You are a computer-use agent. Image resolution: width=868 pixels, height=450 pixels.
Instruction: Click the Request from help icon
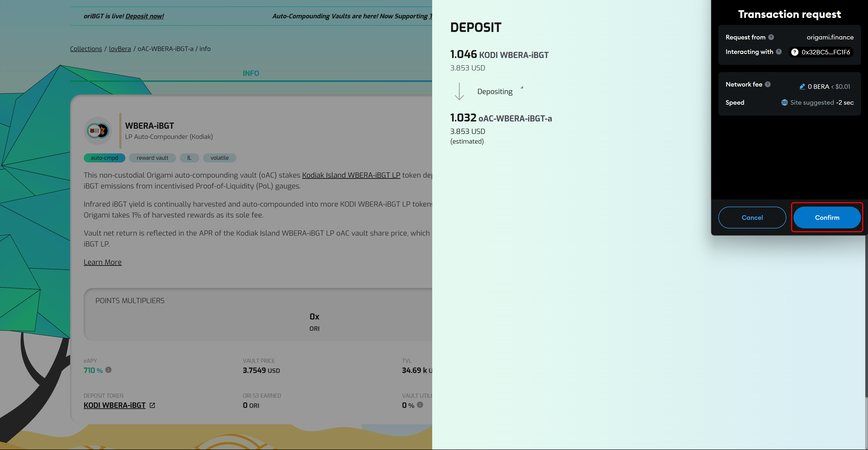pyautogui.click(x=771, y=37)
